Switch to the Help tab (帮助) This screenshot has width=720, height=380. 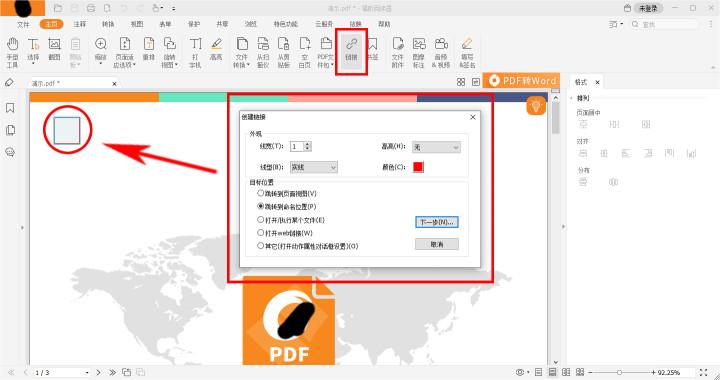click(x=384, y=24)
